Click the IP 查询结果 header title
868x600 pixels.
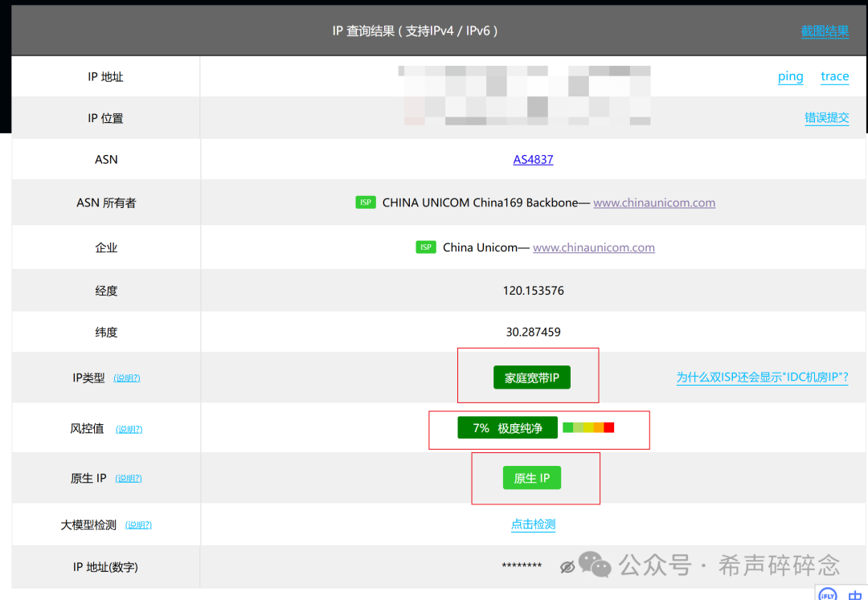[x=415, y=31]
